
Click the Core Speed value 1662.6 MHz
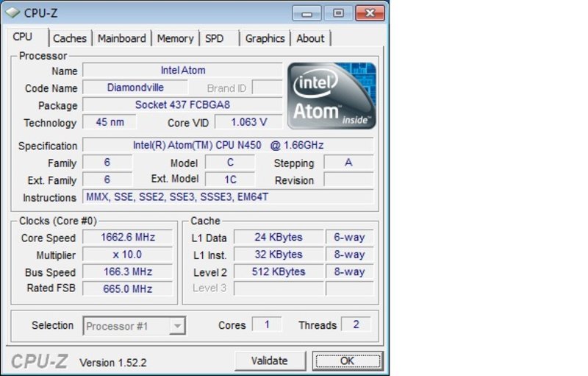(x=127, y=237)
